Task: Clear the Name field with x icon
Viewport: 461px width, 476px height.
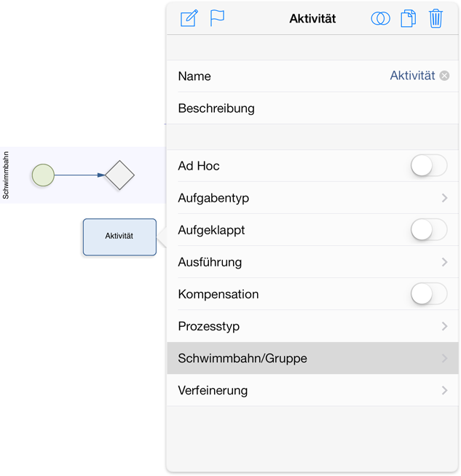Action: point(444,76)
